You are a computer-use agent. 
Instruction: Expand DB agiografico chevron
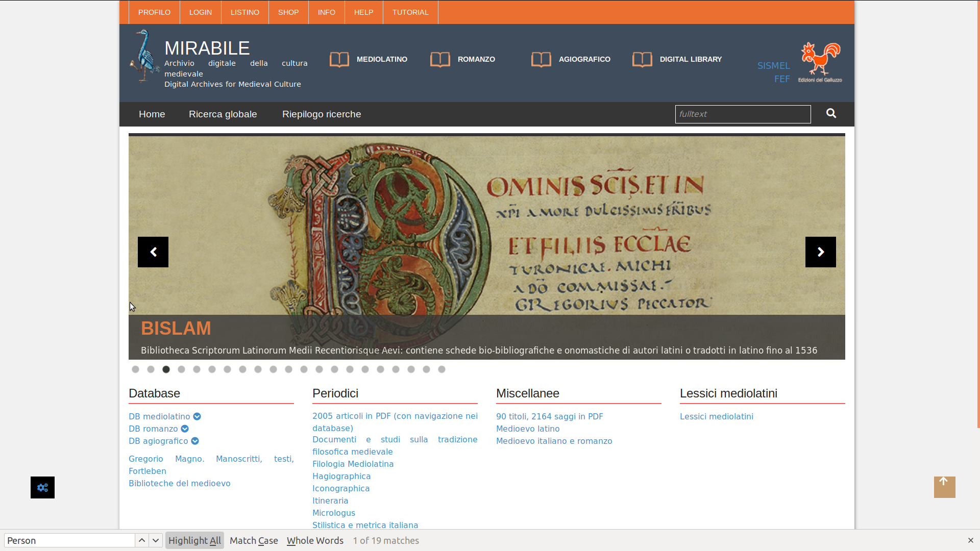[x=195, y=441]
